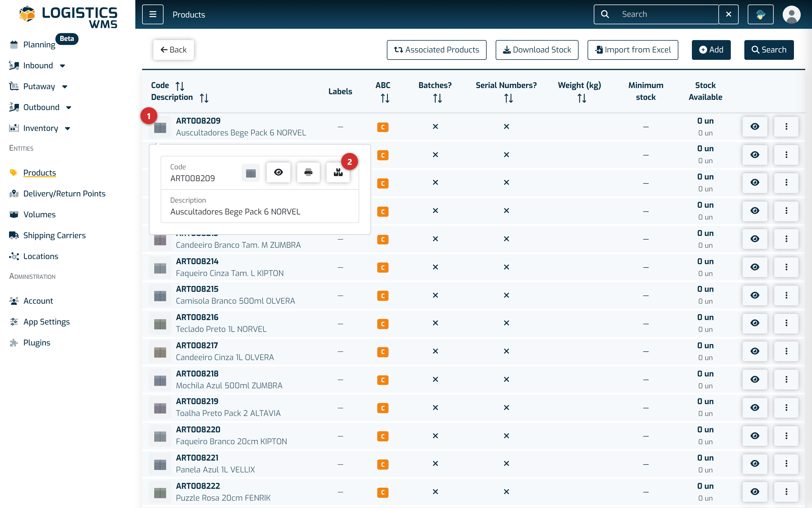This screenshot has height=508, width=812.
Task: View product via eye icon in popup
Action: pos(278,172)
